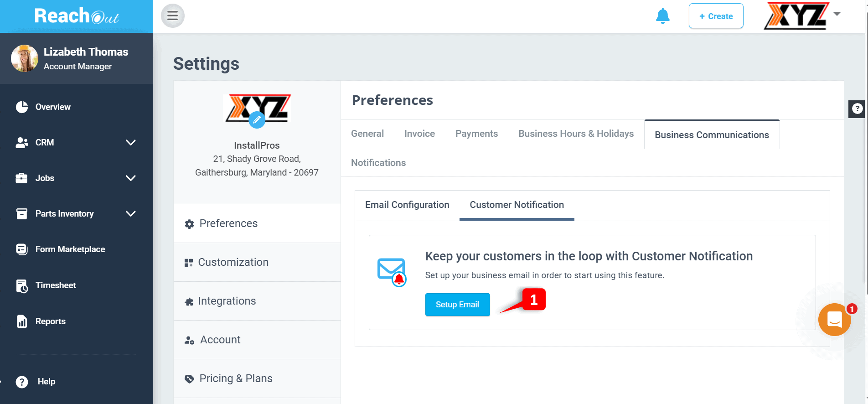Image resolution: width=868 pixels, height=404 pixels.
Task: Select the Pricing & Plans tag icon
Action: [189, 378]
